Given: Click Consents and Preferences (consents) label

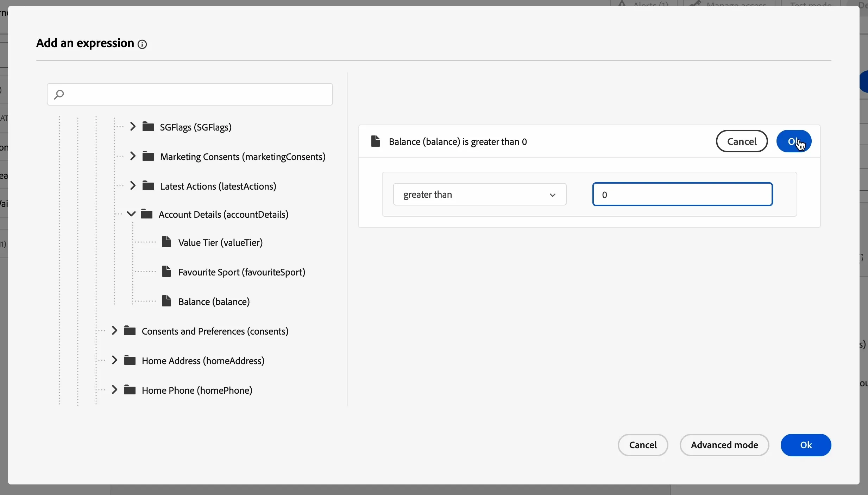Looking at the screenshot, I should [215, 331].
